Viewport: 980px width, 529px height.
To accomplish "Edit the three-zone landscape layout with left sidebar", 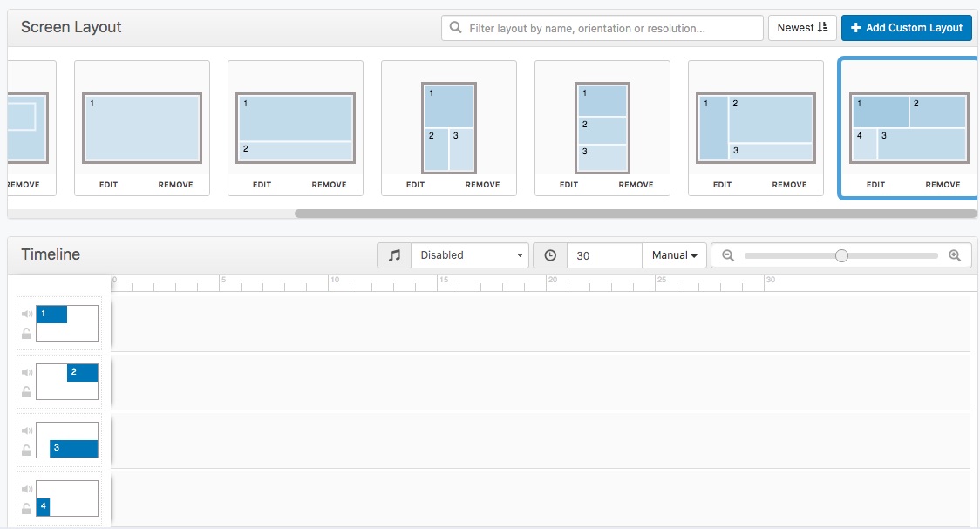I will (x=722, y=184).
